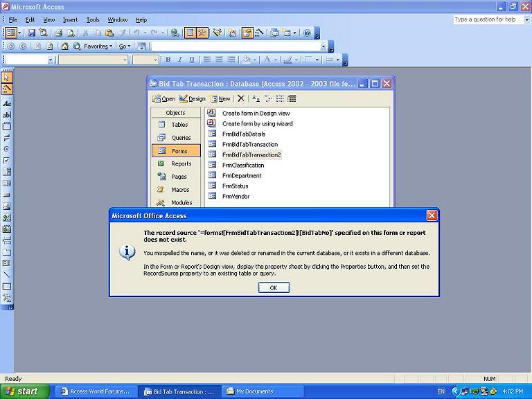Toggle Control Wizards in the toolbox

pos(7,89)
